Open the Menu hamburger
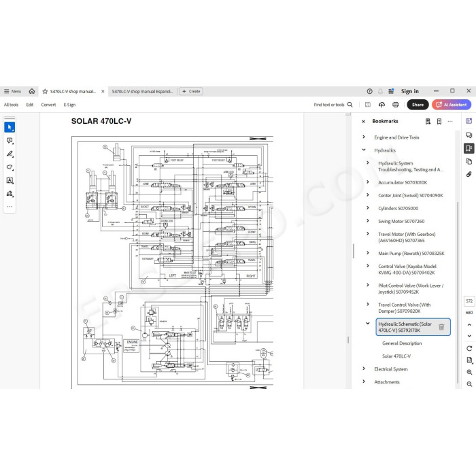 coord(12,91)
